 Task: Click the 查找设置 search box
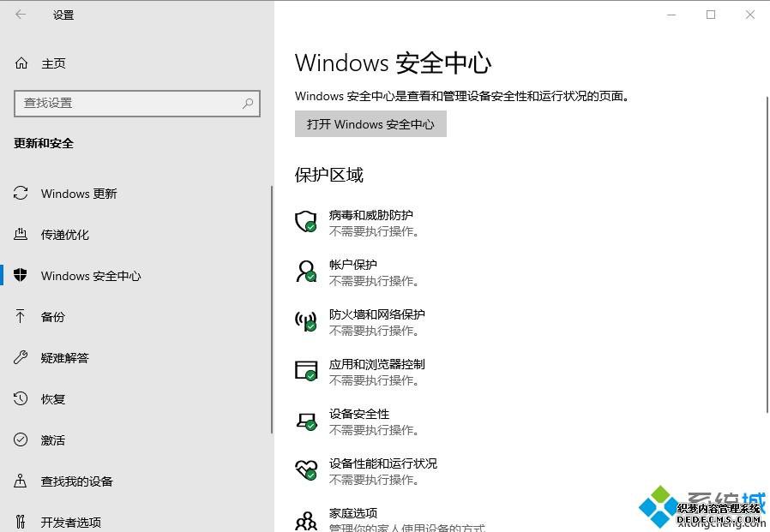click(137, 103)
